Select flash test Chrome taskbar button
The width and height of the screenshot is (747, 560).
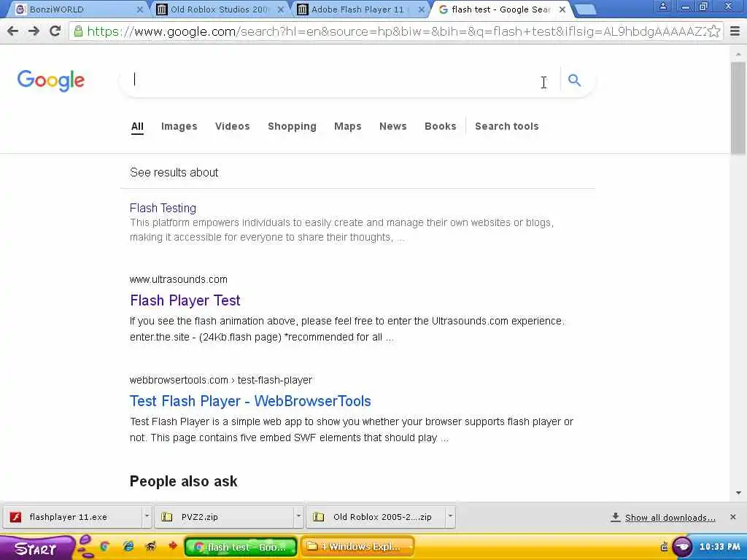tap(241, 547)
